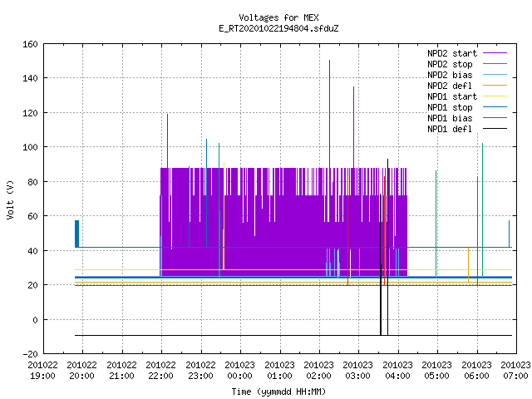Click the file name E_RT20201022194804.sfduZ

278,28
